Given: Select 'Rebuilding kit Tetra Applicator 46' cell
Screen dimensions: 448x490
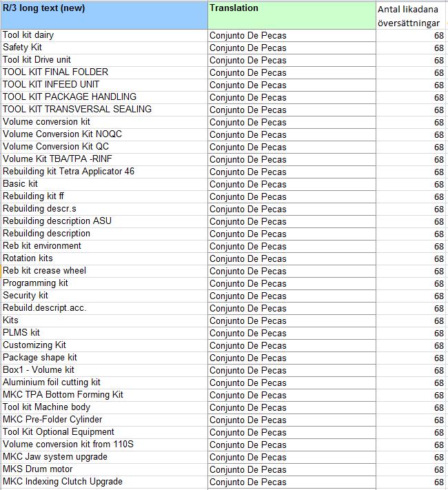Looking at the screenshot, I should [104, 172].
